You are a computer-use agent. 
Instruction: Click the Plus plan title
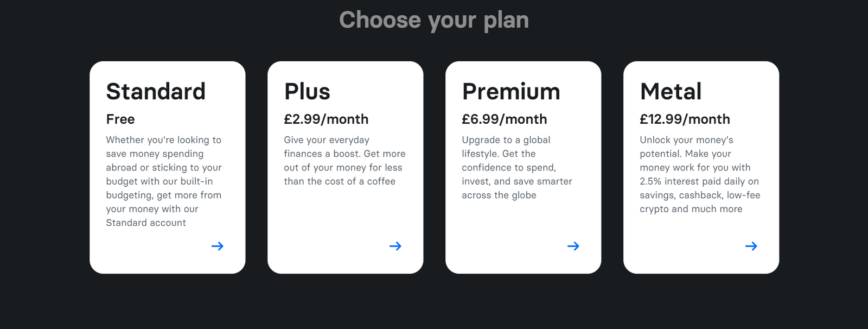point(307,91)
